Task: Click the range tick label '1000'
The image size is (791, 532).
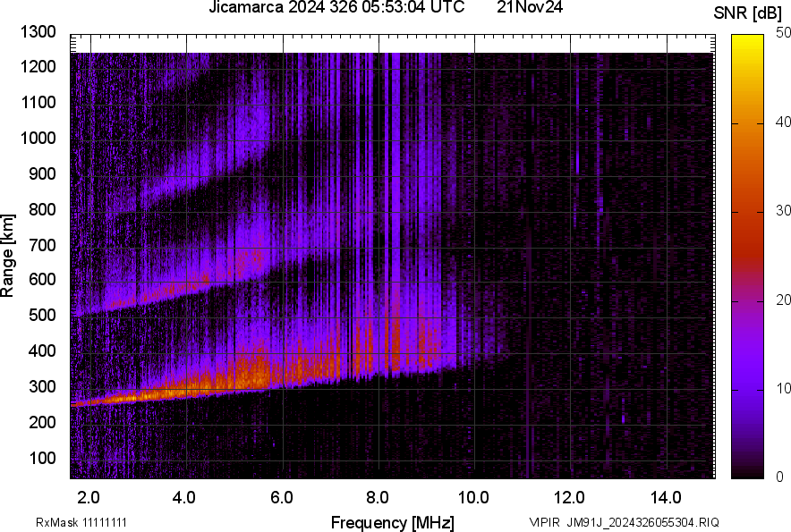Action: (x=38, y=138)
